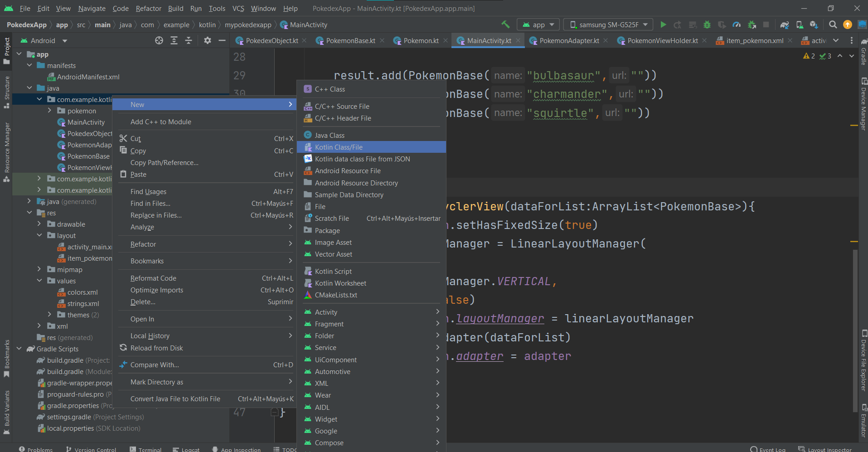Expand the drawable folder in tree
Viewport: 868px width, 452px height.
[39, 224]
